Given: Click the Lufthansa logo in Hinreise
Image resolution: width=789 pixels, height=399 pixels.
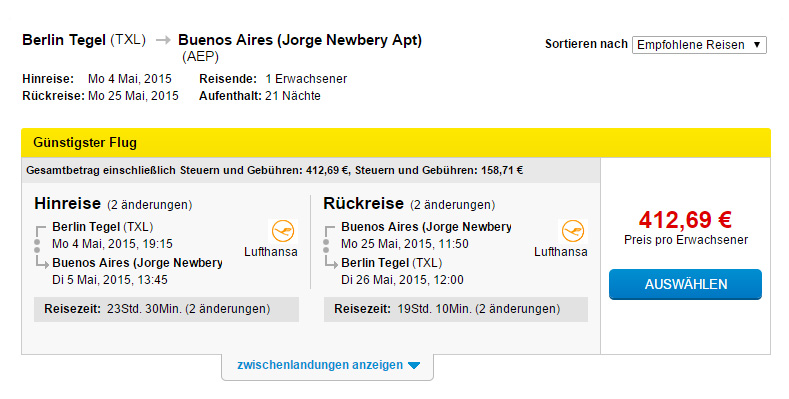Looking at the screenshot, I should coord(283,231).
